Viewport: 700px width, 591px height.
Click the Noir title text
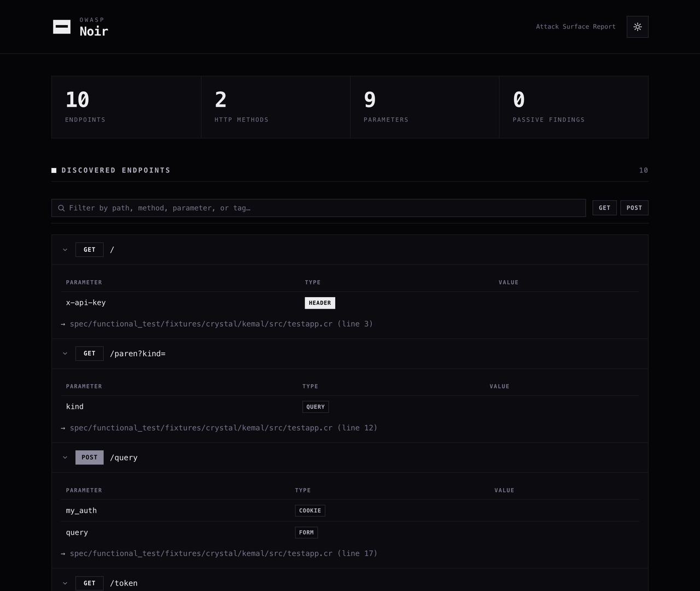point(94,31)
